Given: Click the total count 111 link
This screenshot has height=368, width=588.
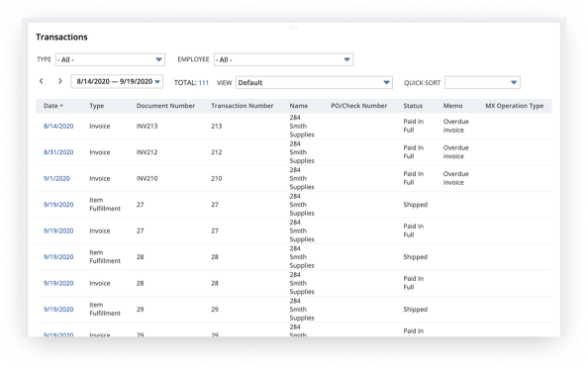Looking at the screenshot, I should 204,83.
